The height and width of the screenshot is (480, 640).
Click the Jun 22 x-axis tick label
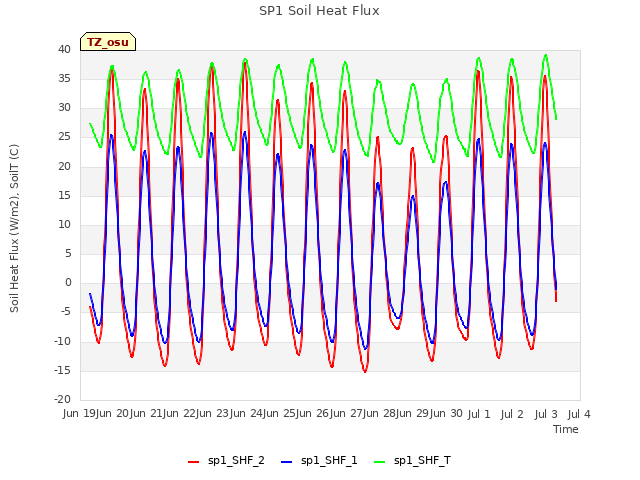click(x=180, y=414)
